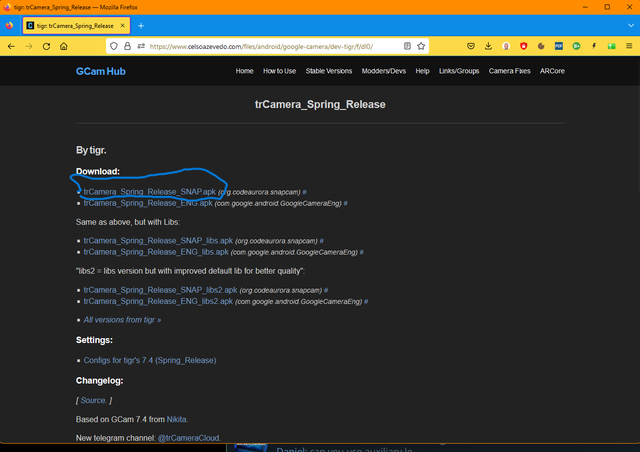
Task: Bookmark this page with the star
Action: [x=421, y=46]
